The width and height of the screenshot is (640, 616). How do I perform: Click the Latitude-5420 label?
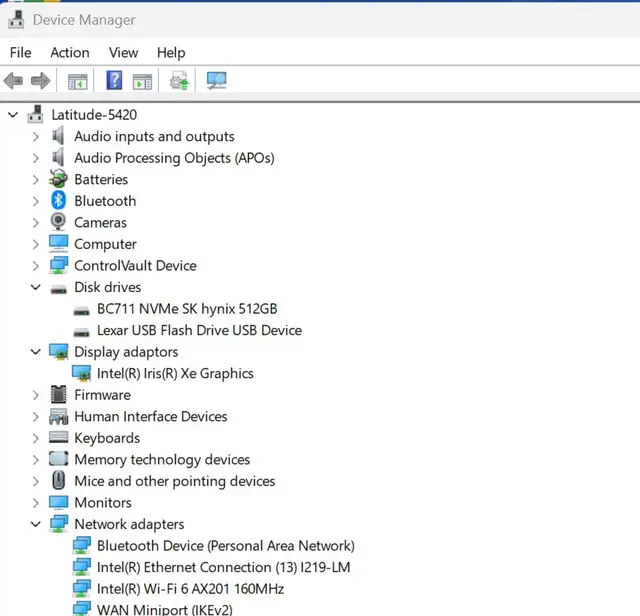[x=94, y=115]
